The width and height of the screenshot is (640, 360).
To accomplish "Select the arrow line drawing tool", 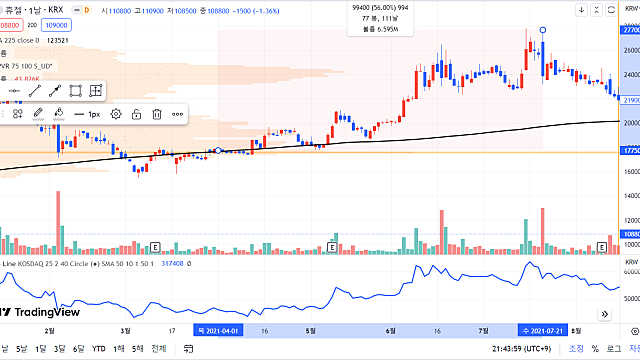I will tap(55, 91).
